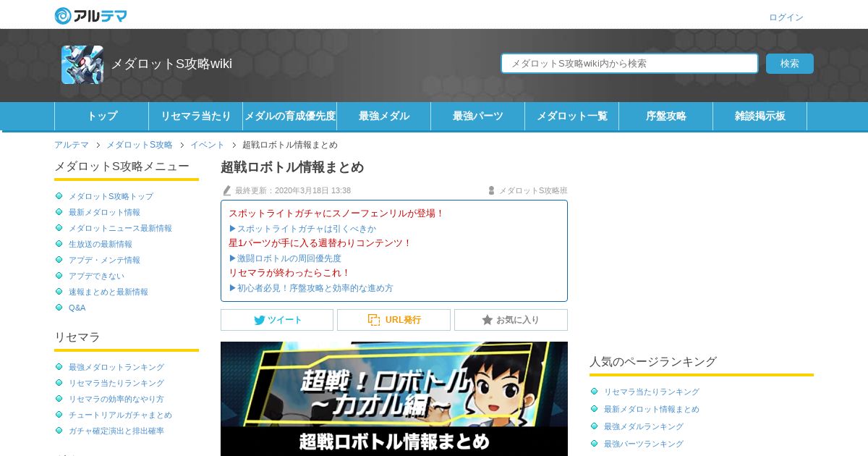
Task: Open リセマラの効率的なやり方 link
Action: point(116,399)
